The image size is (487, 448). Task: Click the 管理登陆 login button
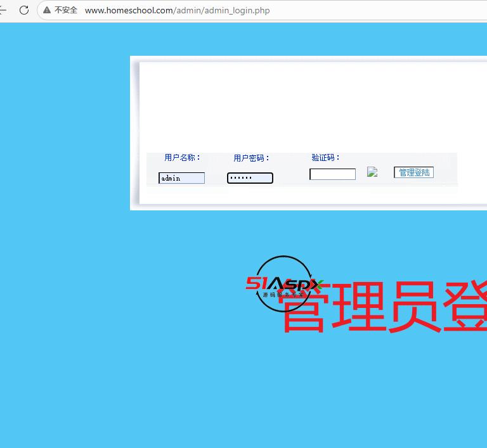(x=413, y=172)
